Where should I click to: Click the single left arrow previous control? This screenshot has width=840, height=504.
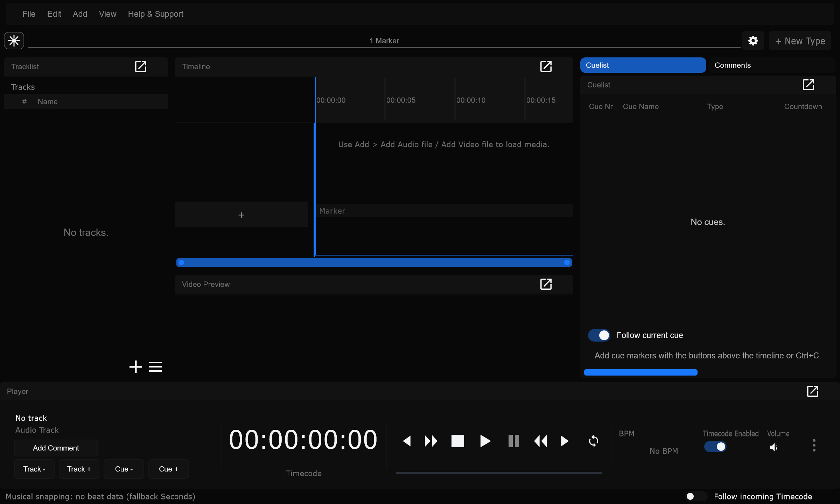point(407,441)
